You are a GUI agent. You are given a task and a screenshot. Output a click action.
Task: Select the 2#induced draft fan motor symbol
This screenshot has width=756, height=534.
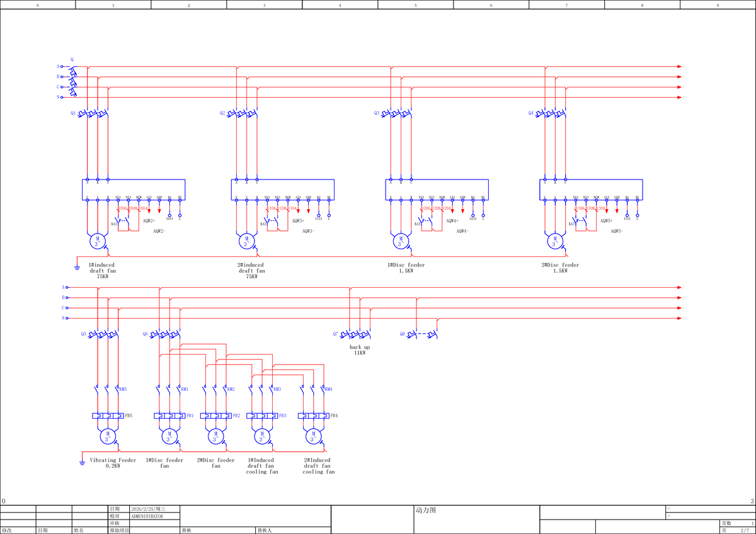tap(246, 241)
